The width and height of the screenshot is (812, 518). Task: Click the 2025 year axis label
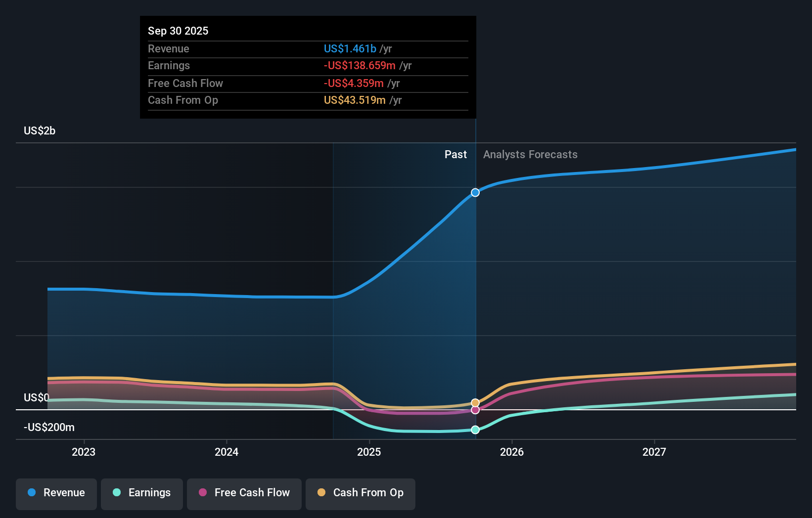pyautogui.click(x=369, y=452)
